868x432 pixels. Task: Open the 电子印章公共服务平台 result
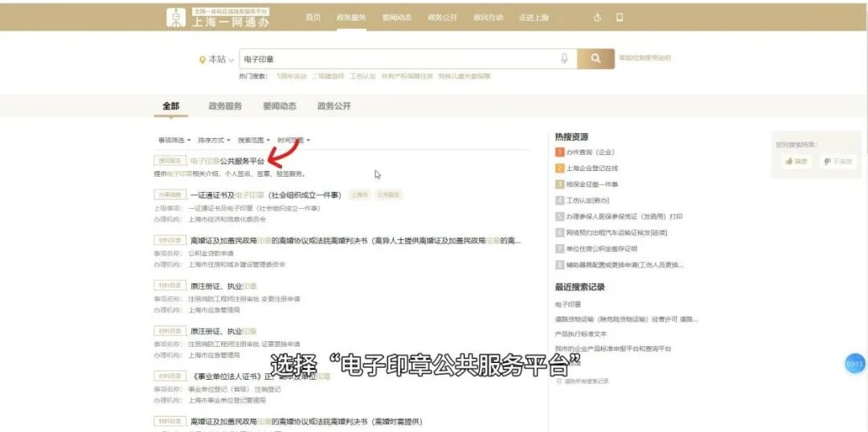(x=227, y=161)
